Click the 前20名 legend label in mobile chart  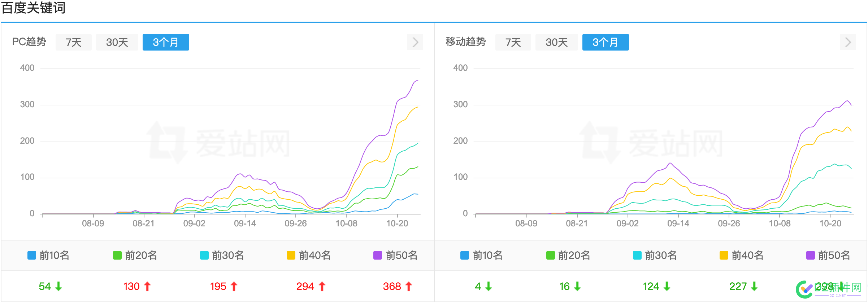[574, 255]
